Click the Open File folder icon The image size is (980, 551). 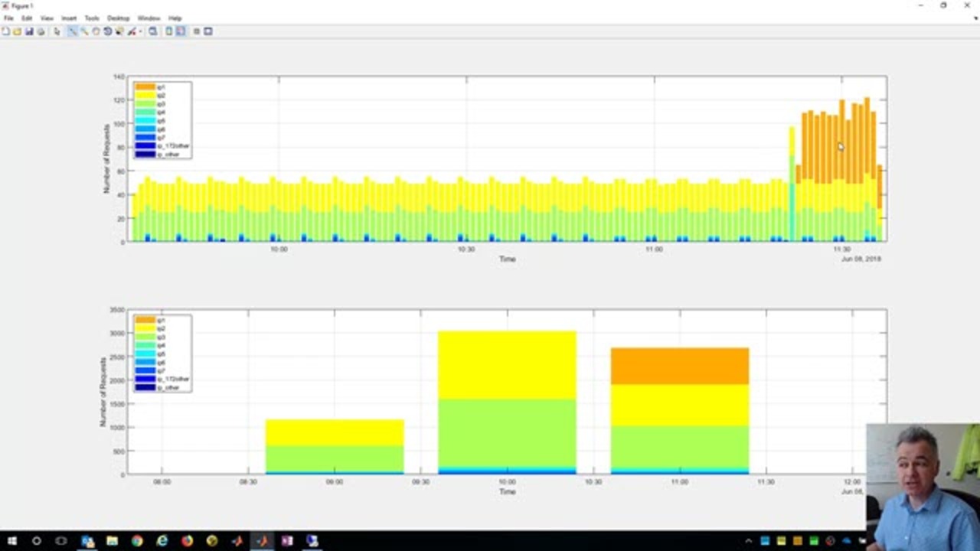17,31
